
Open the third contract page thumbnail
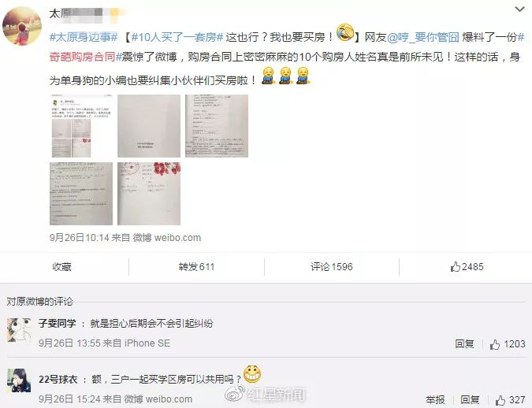tap(217, 126)
